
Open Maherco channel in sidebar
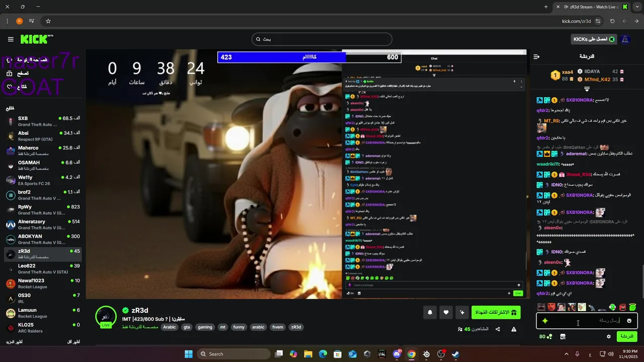[42, 151]
